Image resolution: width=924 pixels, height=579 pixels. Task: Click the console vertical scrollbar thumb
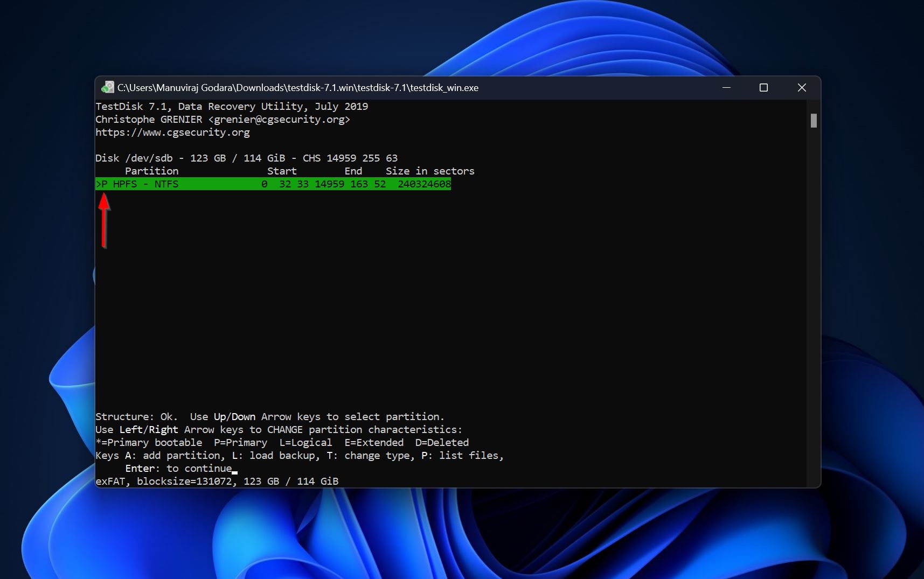[x=814, y=121]
